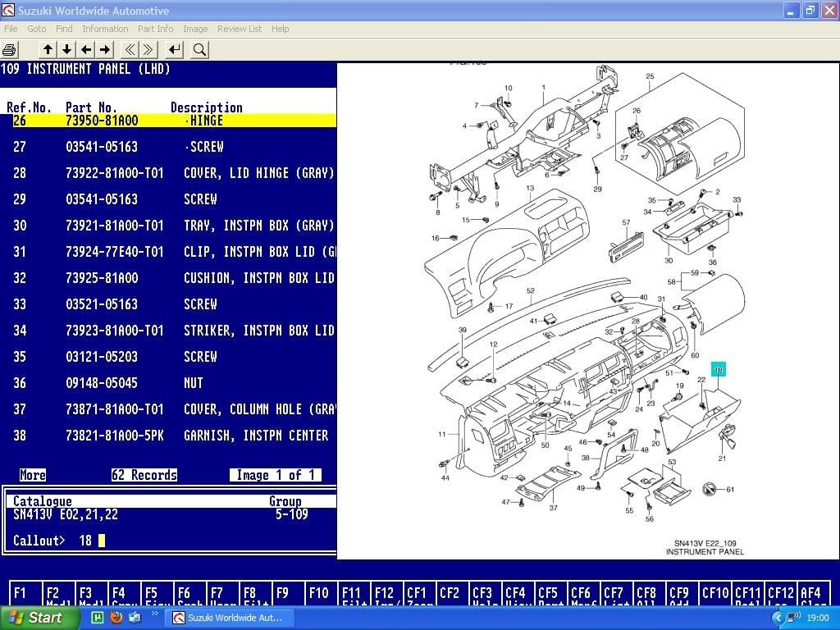This screenshot has height=630, width=840.
Task: Click catalogue value SN413V E02,21,22
Action: click(x=66, y=515)
